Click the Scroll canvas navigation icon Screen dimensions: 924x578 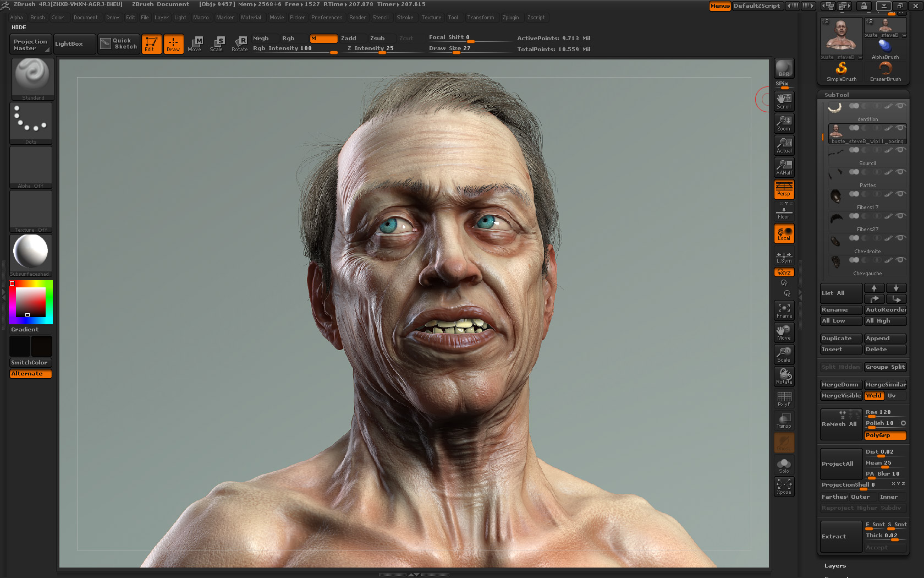pos(784,101)
